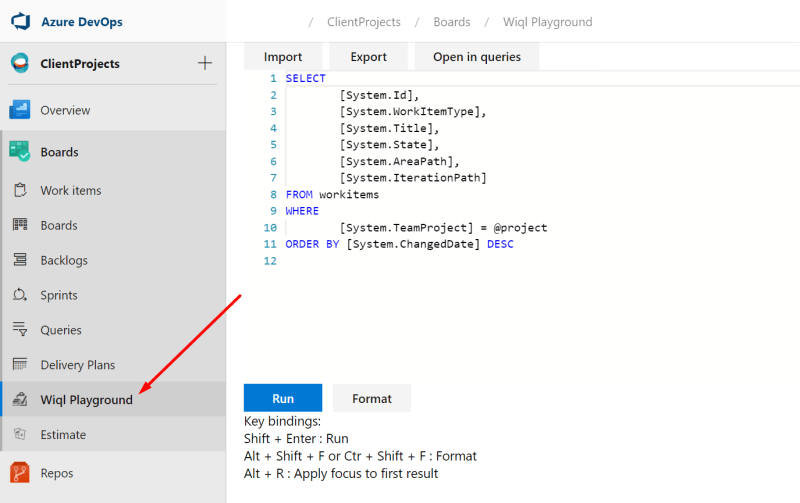Select the Sprints cycle icon
The image size is (800, 503).
(20, 294)
